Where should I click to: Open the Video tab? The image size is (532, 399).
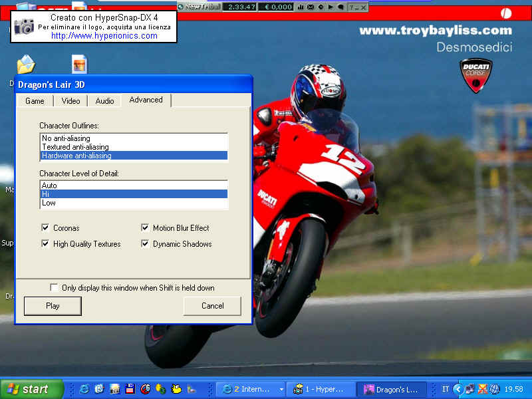click(x=70, y=101)
